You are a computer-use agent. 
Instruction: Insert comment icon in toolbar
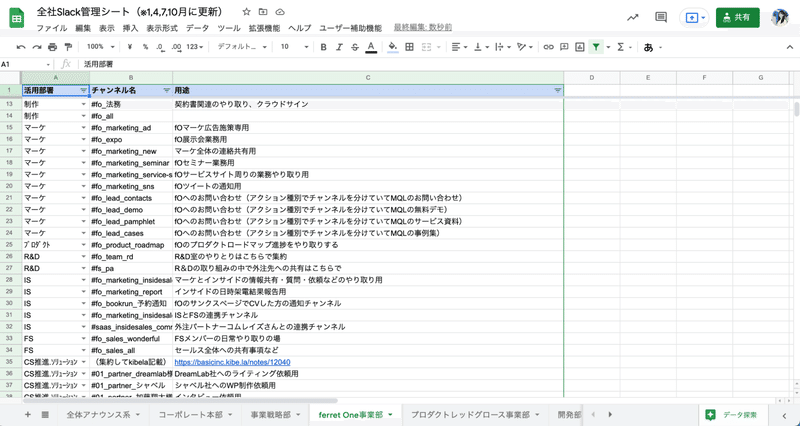[564, 47]
